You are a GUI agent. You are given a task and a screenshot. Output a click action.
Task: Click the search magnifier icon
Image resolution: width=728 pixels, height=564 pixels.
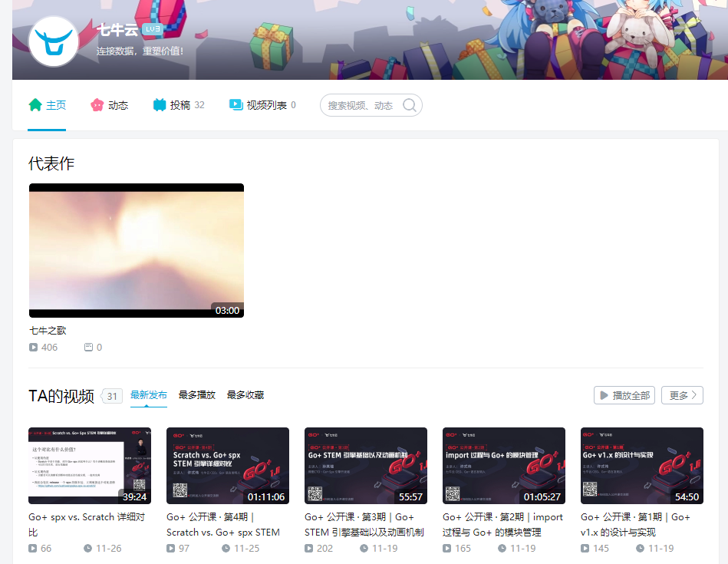click(x=410, y=105)
